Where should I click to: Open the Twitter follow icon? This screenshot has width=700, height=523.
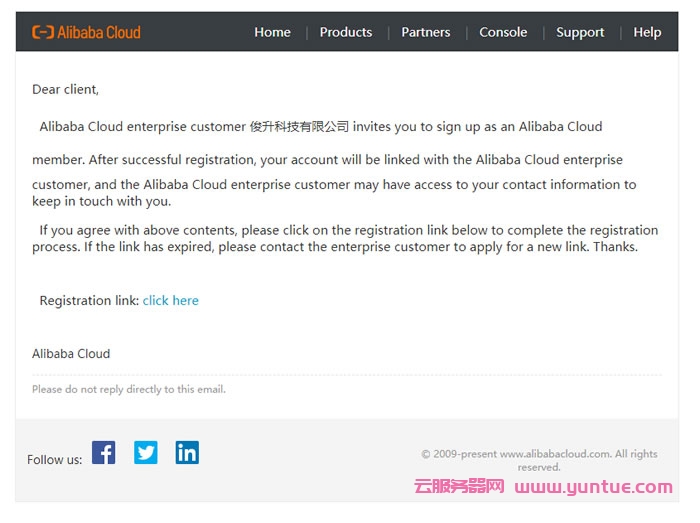146,453
